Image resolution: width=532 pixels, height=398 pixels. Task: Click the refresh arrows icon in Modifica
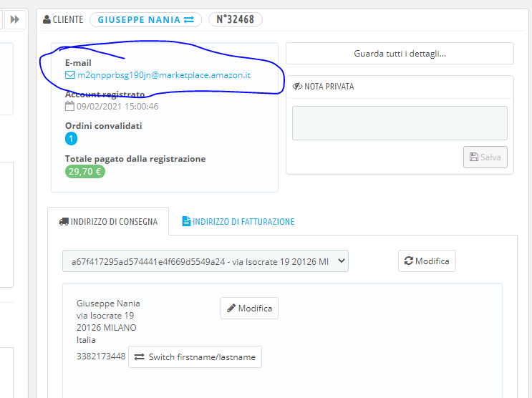[409, 261]
